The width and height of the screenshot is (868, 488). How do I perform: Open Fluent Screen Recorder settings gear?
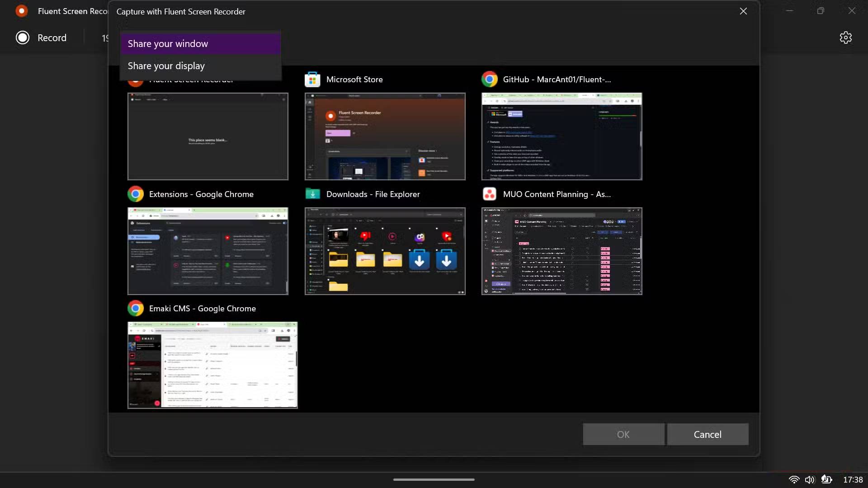pos(845,38)
